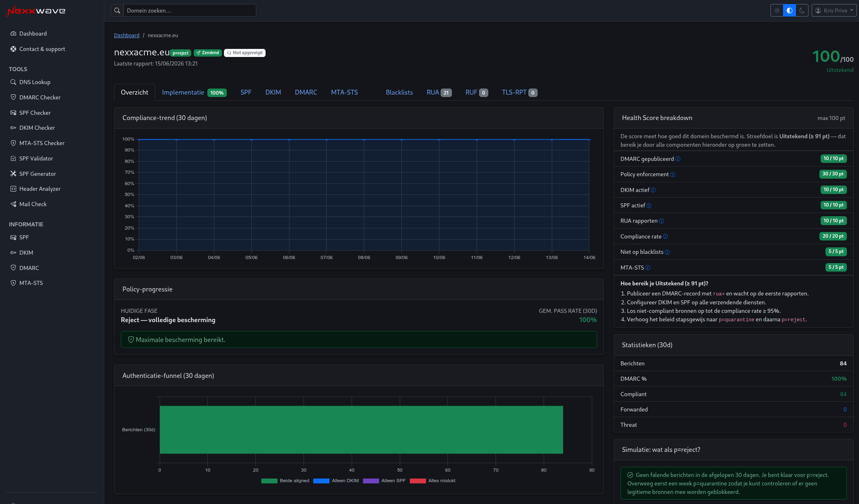Open the DKIM tab
This screenshot has width=859, height=504.
pos(273,92)
